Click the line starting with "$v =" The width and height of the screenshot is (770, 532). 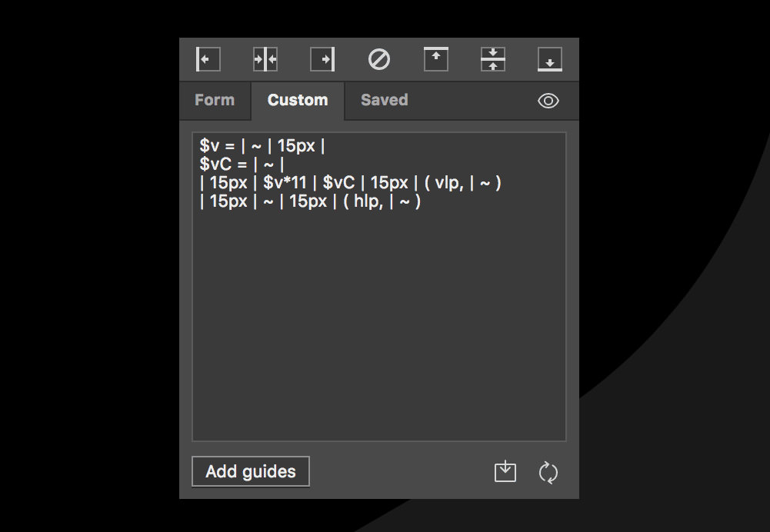(x=262, y=146)
